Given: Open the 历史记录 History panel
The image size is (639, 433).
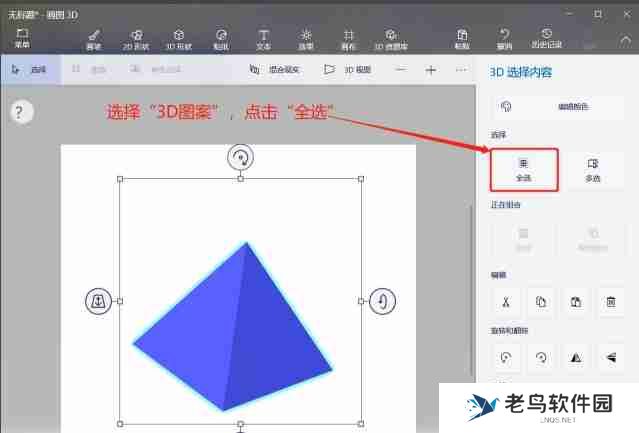Looking at the screenshot, I should coord(547,39).
